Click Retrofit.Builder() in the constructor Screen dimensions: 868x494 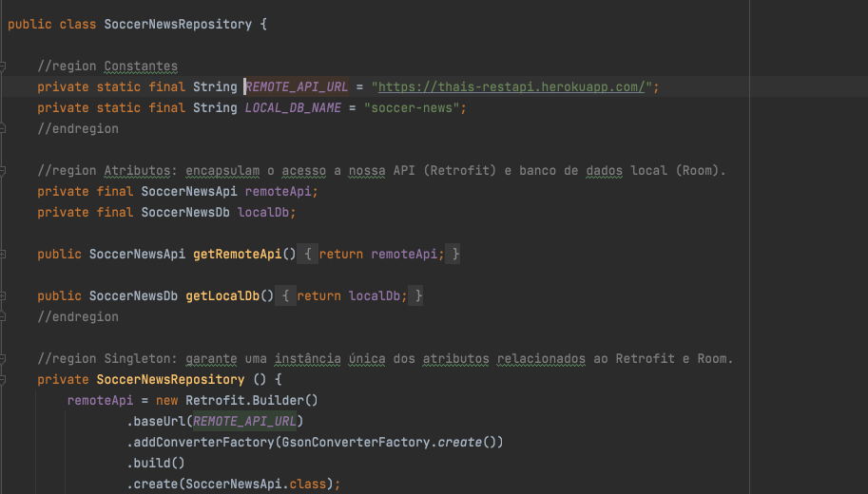point(252,401)
